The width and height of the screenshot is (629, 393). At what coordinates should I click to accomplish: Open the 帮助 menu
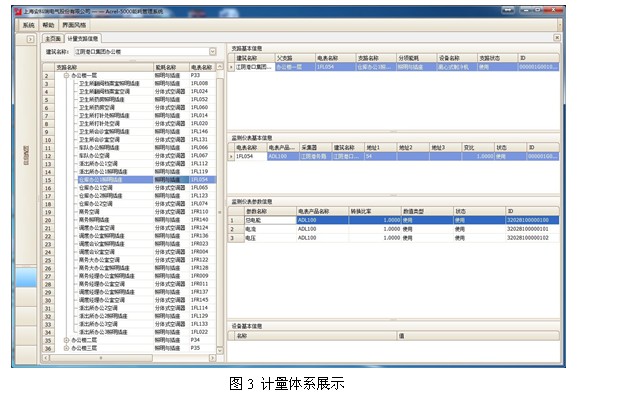pos(48,25)
